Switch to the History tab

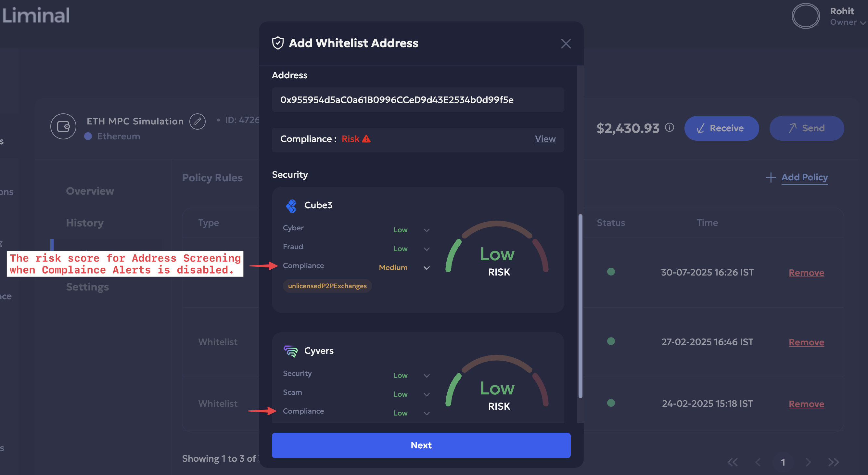(x=85, y=223)
